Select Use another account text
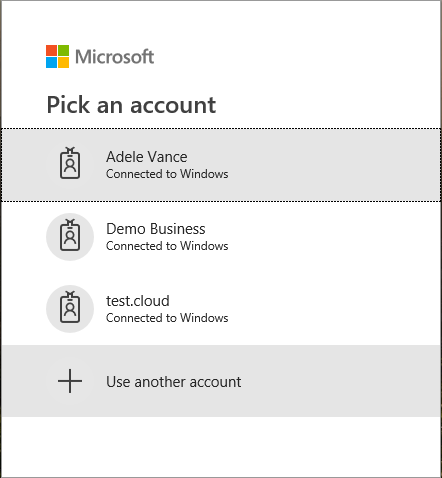This screenshot has height=478, width=442. click(x=174, y=382)
